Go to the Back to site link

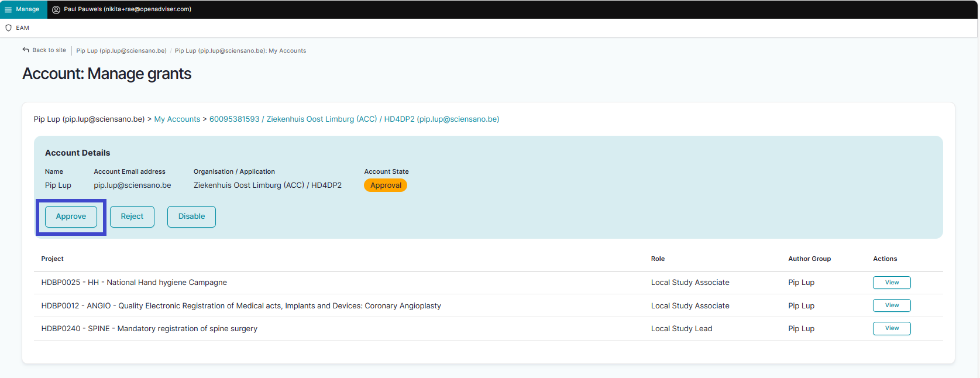(x=49, y=50)
